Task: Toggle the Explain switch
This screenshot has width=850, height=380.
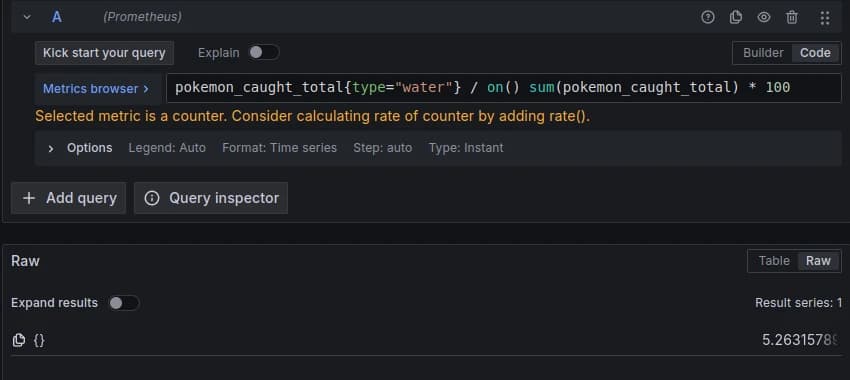Action: coord(263,53)
